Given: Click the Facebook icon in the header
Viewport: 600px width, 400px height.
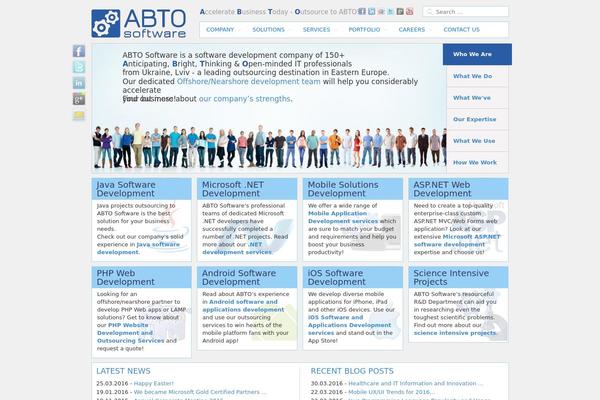Looking at the screenshot, I should [x=362, y=11].
